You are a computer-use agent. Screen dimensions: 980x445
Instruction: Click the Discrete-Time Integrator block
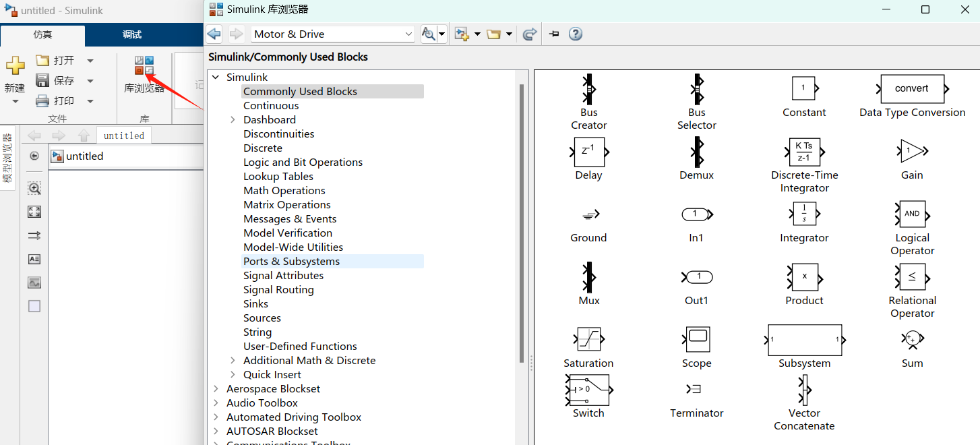coord(804,152)
